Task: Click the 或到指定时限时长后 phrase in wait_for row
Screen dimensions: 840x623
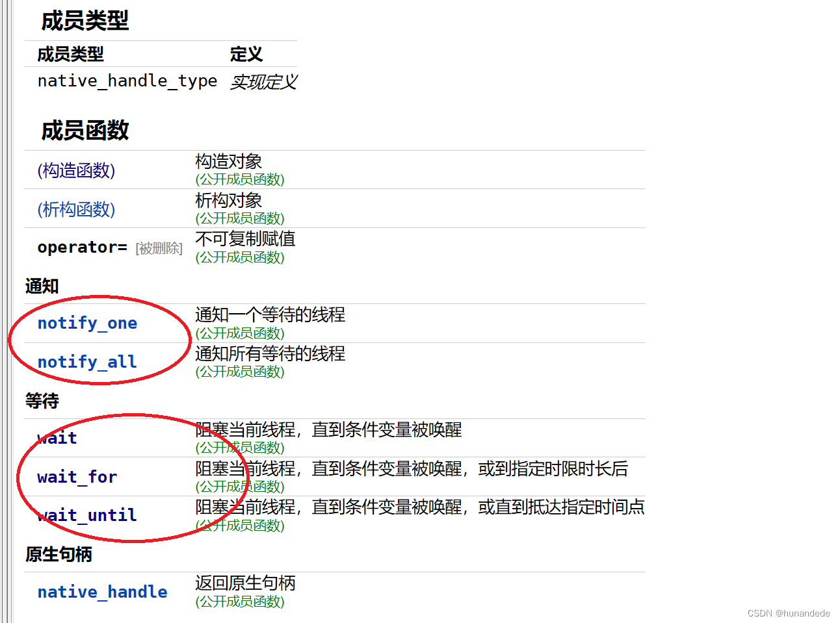Action: (553, 468)
